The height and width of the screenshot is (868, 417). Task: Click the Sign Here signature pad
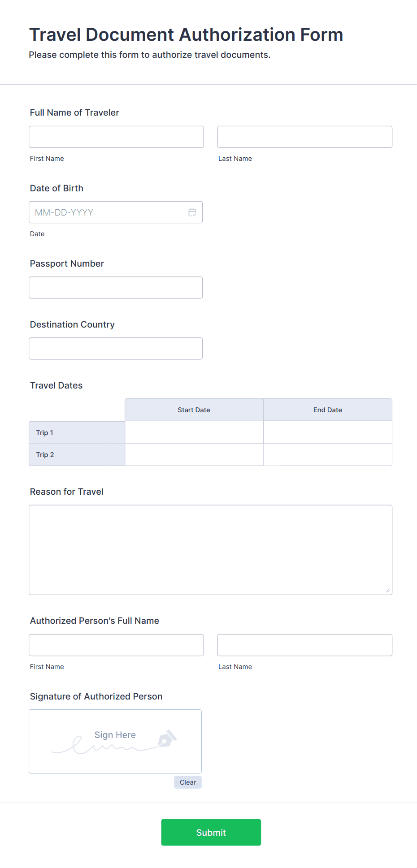coord(115,741)
